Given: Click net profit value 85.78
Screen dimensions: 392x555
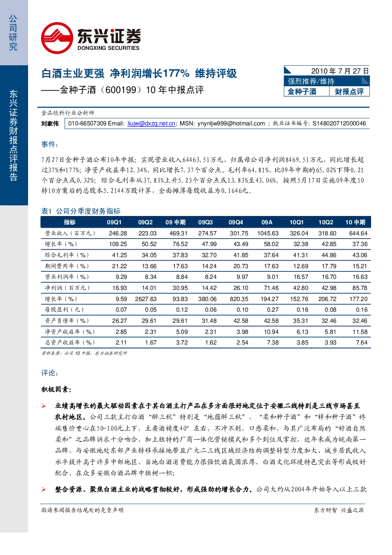Looking at the screenshot, I should [x=360, y=288].
